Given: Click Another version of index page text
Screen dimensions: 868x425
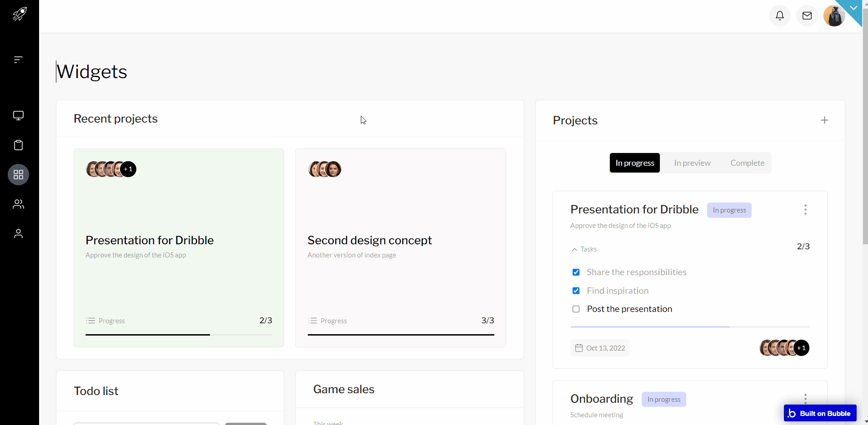Looking at the screenshot, I should [352, 255].
